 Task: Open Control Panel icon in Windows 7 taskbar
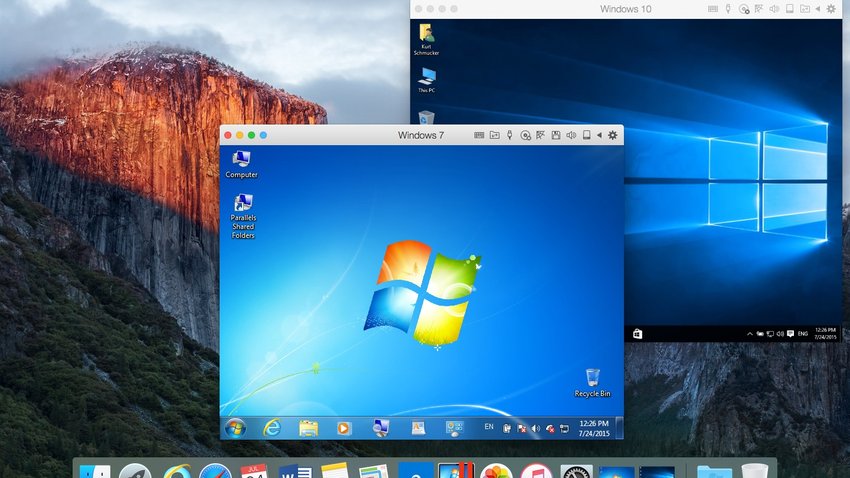click(454, 428)
